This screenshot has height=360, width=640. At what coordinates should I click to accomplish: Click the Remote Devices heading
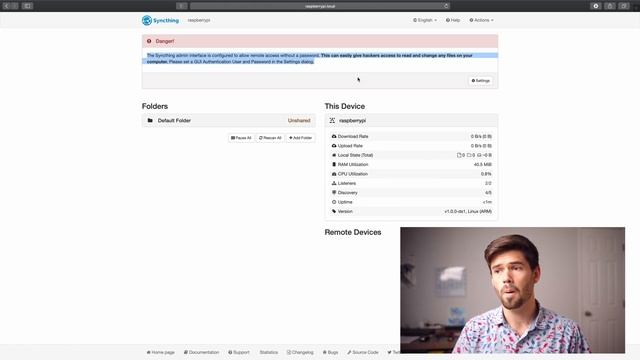tap(353, 232)
